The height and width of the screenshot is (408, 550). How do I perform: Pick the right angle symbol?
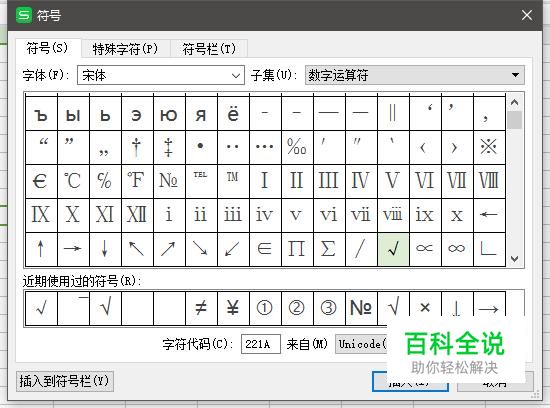click(x=489, y=249)
